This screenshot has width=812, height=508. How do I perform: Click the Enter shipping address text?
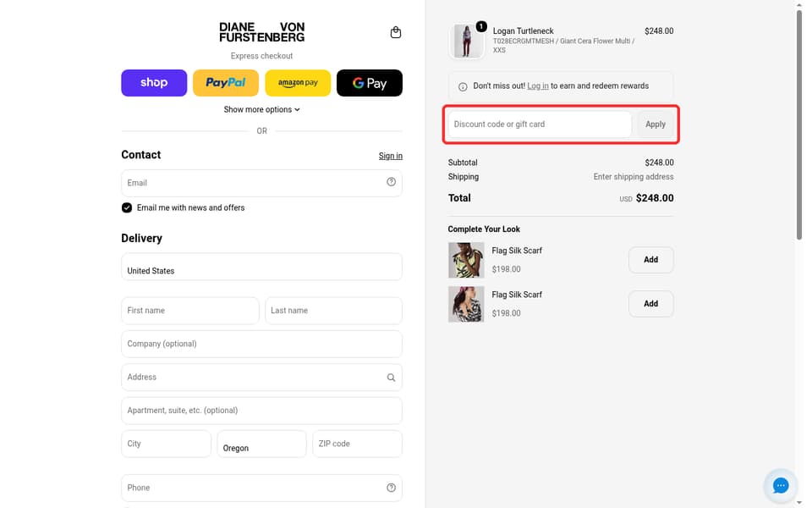click(x=634, y=177)
